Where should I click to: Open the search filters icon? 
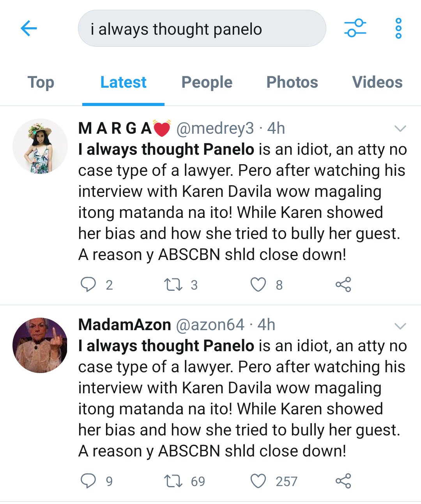click(355, 28)
